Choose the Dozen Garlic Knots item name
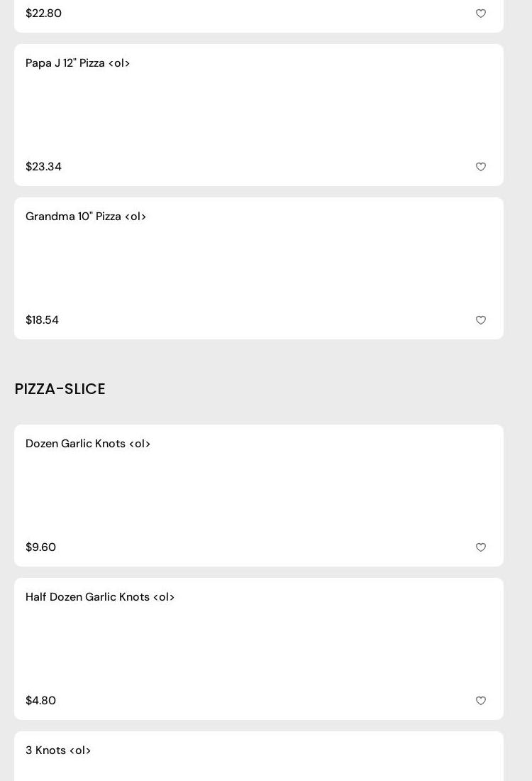The image size is (532, 781). point(88,444)
